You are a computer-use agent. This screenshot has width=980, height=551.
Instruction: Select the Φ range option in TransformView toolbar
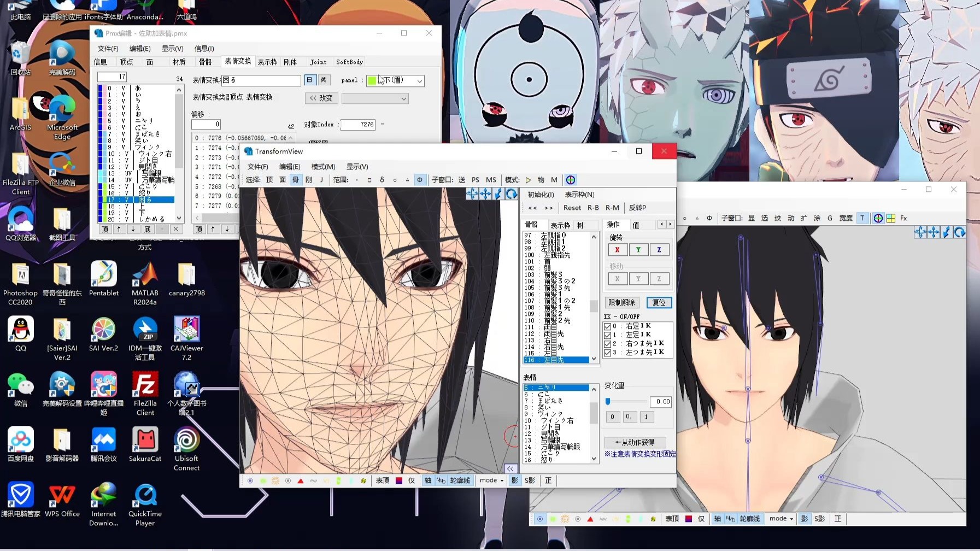coord(420,179)
